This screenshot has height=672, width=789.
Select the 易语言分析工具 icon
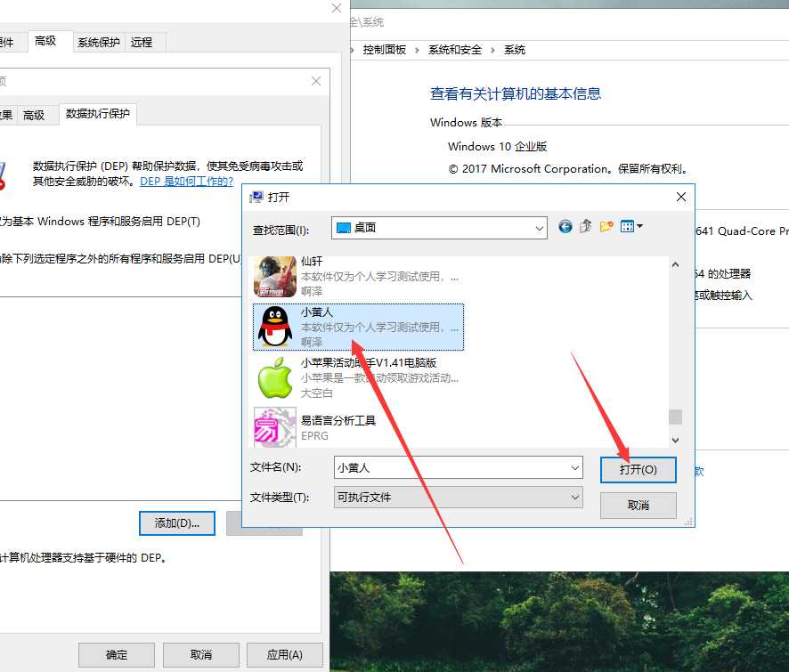coord(275,427)
